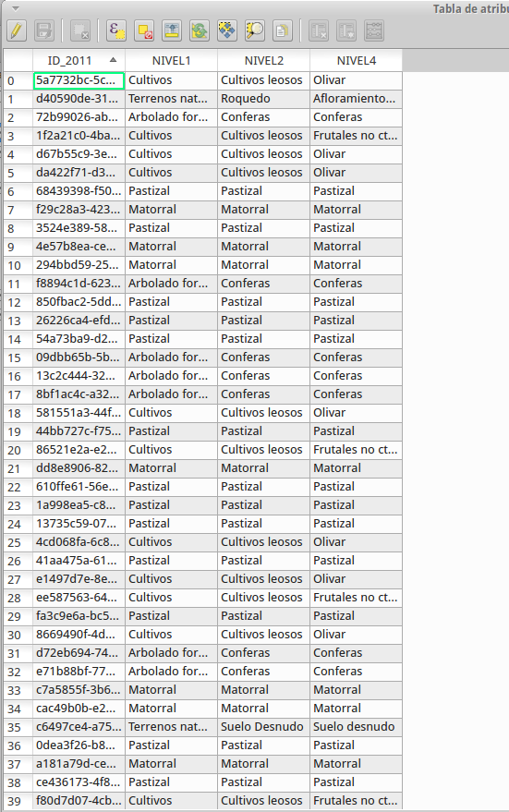
Task: Click the save edits floppy disk icon
Action: point(44,30)
